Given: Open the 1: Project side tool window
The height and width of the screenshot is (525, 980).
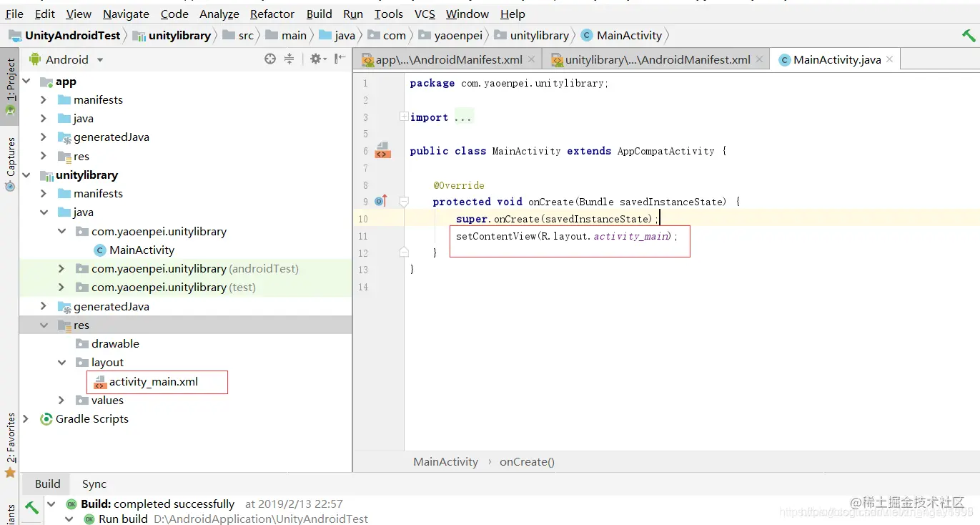Looking at the screenshot, I should pyautogui.click(x=10, y=86).
